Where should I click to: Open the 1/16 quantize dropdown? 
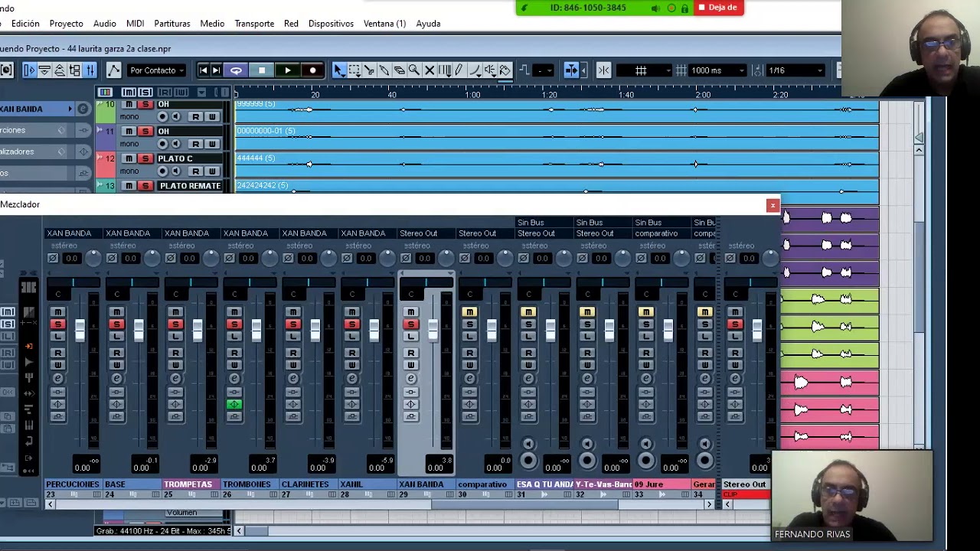click(795, 70)
